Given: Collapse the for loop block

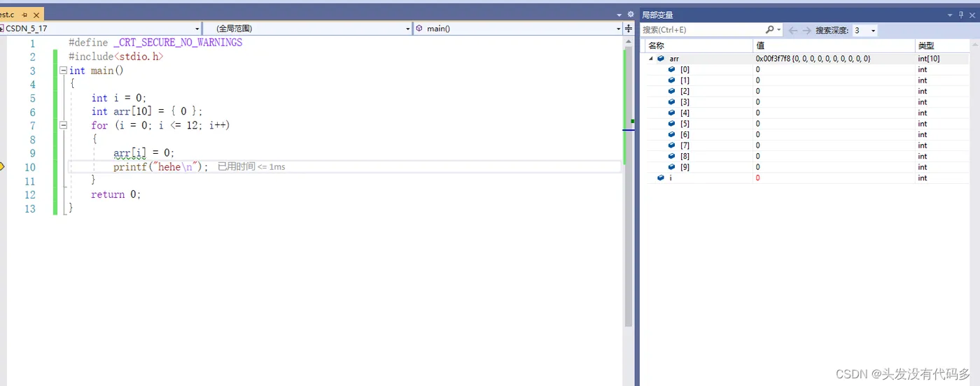Looking at the screenshot, I should click(64, 125).
